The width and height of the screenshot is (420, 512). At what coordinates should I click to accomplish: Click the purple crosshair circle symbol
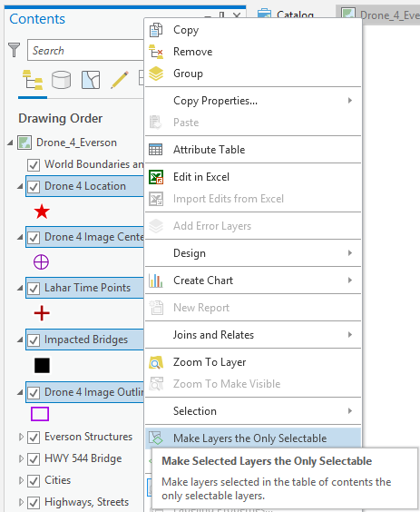(x=41, y=261)
